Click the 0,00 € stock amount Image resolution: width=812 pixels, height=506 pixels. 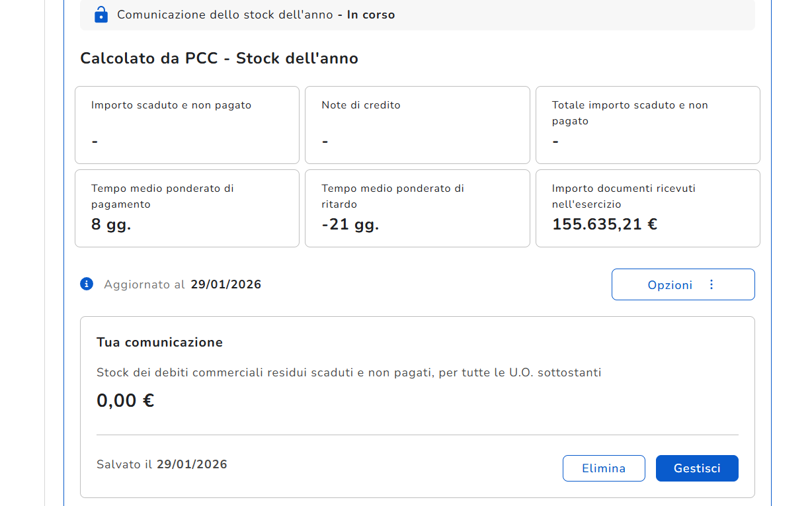126,401
